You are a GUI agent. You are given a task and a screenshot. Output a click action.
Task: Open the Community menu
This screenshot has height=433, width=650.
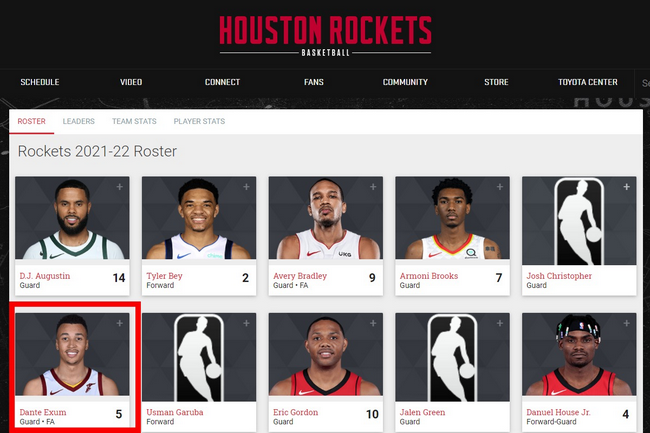405,82
